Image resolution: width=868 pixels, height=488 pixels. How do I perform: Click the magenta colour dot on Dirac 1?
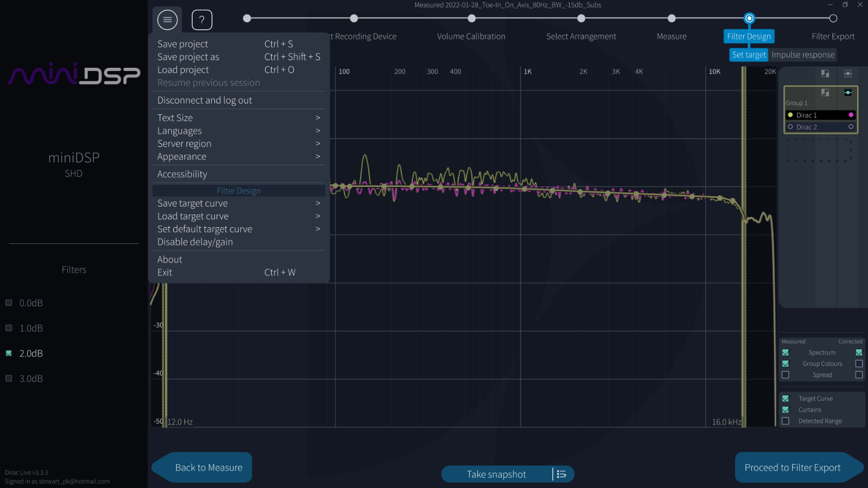coord(851,115)
